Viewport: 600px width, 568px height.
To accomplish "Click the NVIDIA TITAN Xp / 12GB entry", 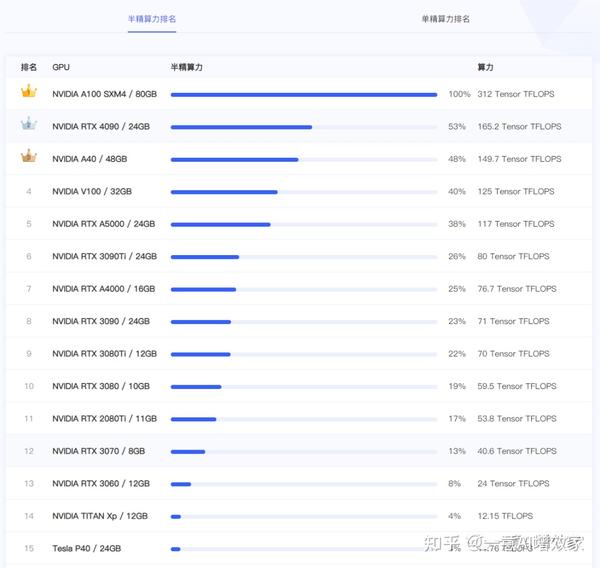I will click(x=100, y=516).
